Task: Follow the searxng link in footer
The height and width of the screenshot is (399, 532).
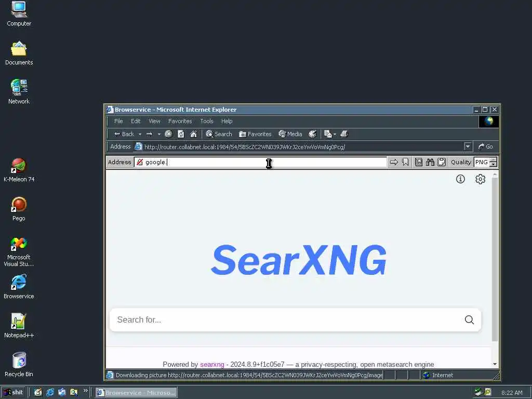Action: click(x=212, y=364)
